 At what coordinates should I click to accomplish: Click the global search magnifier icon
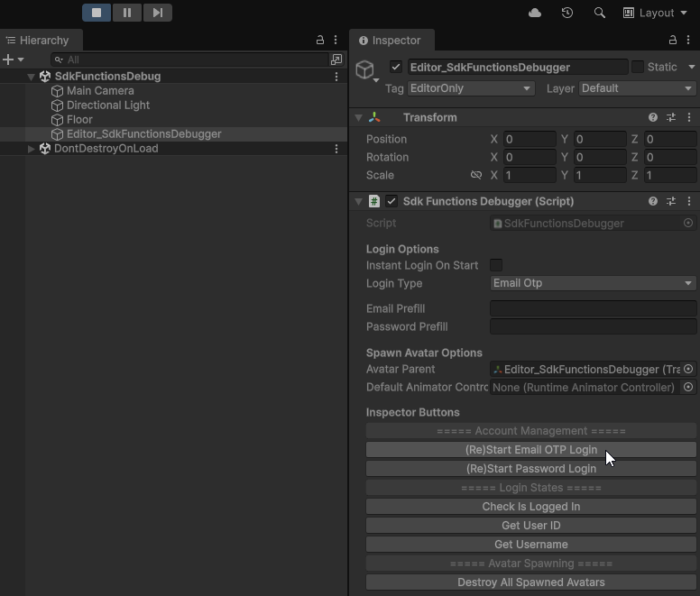point(599,13)
